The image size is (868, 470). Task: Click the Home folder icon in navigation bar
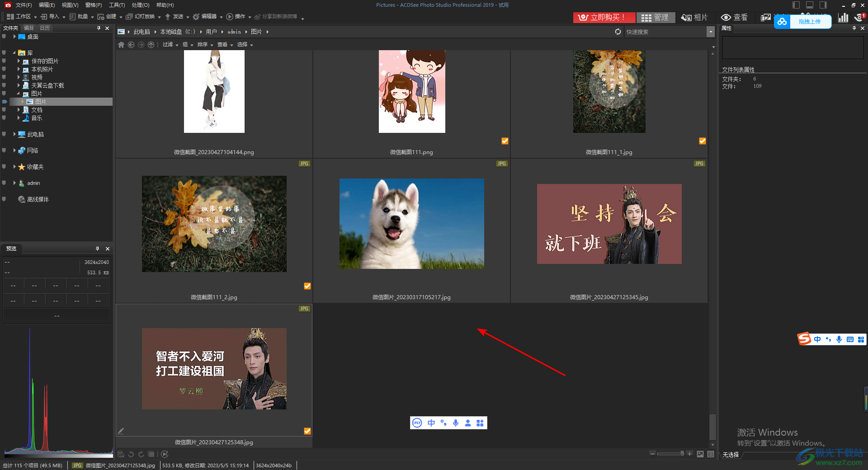[x=121, y=45]
